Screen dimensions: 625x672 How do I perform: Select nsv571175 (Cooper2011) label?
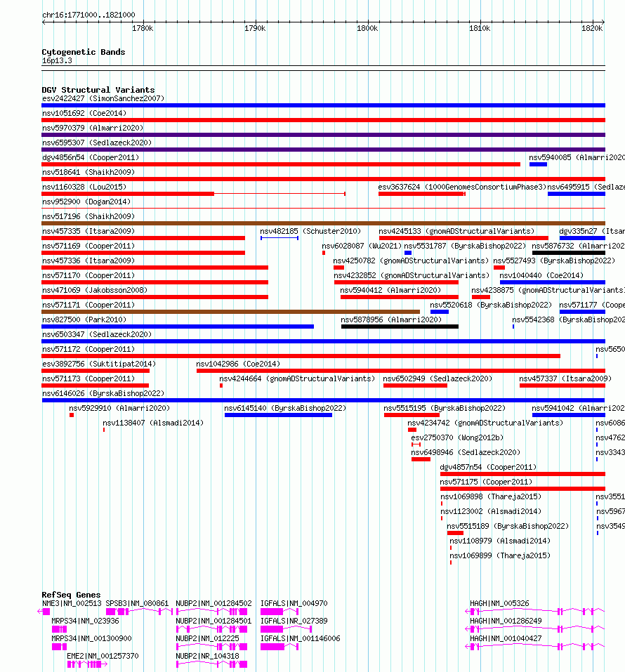486,482
